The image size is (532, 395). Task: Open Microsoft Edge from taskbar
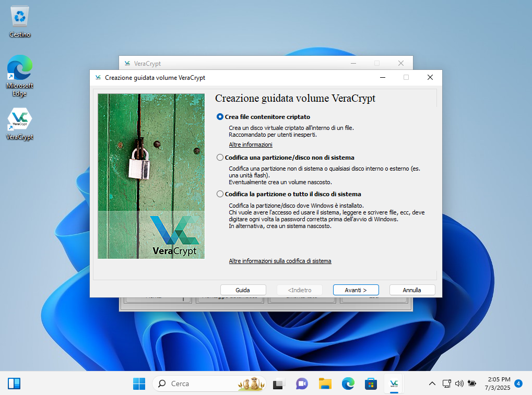pos(348,384)
